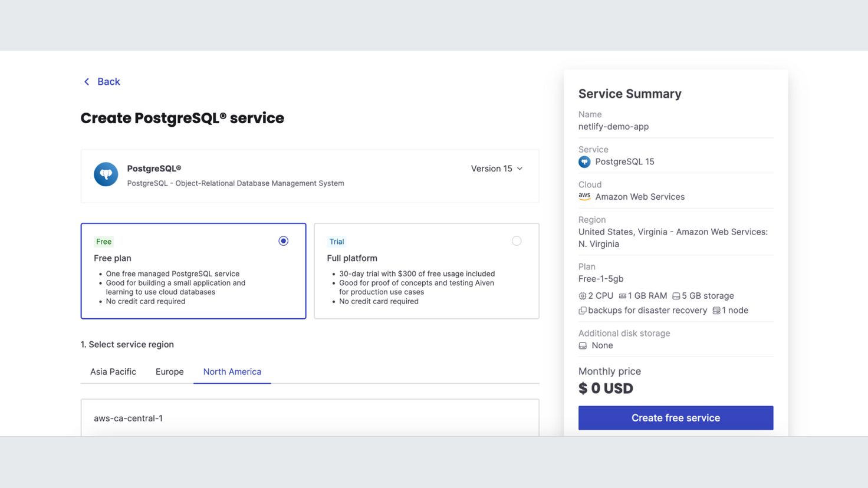Open the Version 15 dropdown
The height and width of the screenshot is (488, 868).
497,169
